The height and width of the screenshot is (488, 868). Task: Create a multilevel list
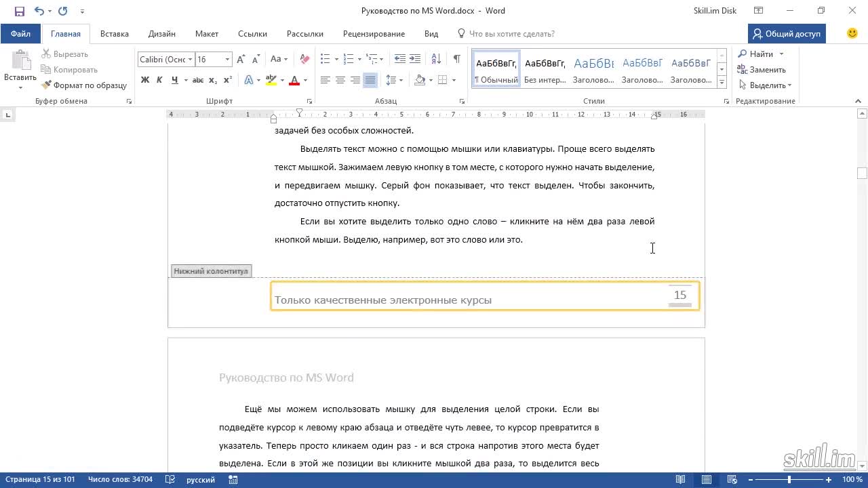click(x=372, y=60)
